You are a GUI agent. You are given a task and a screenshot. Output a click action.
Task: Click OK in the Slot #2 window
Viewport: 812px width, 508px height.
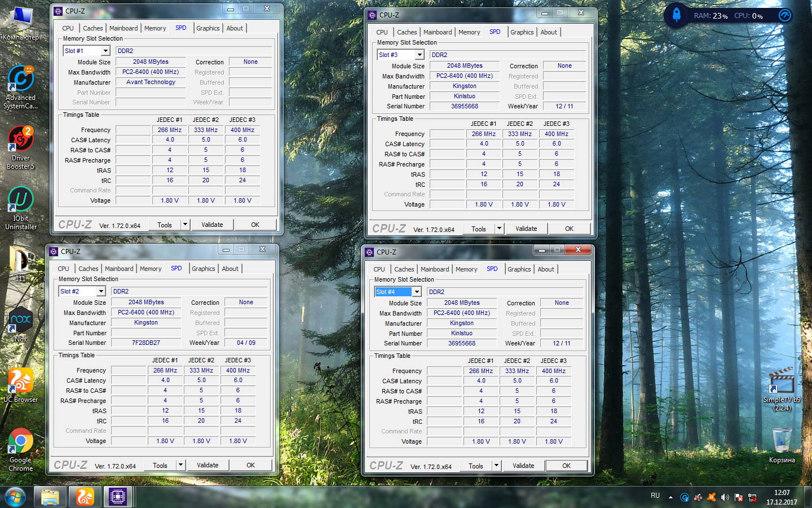point(251,465)
